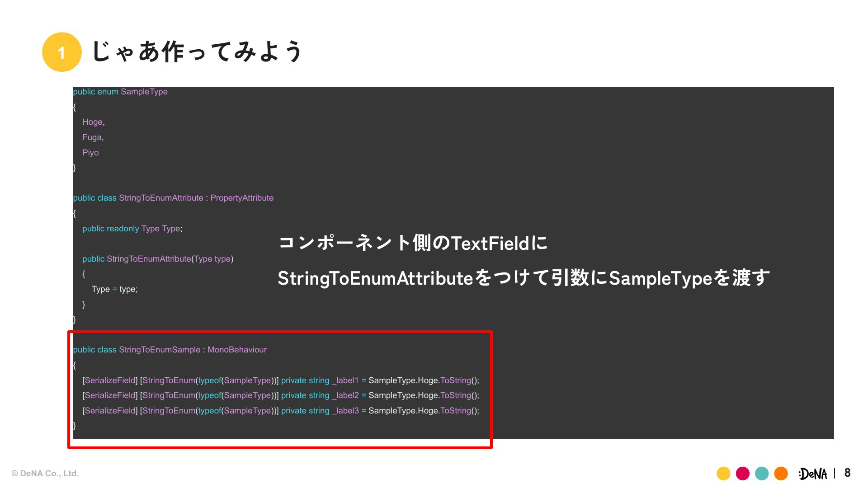Click the magenta dot in the footer

pos(743,474)
